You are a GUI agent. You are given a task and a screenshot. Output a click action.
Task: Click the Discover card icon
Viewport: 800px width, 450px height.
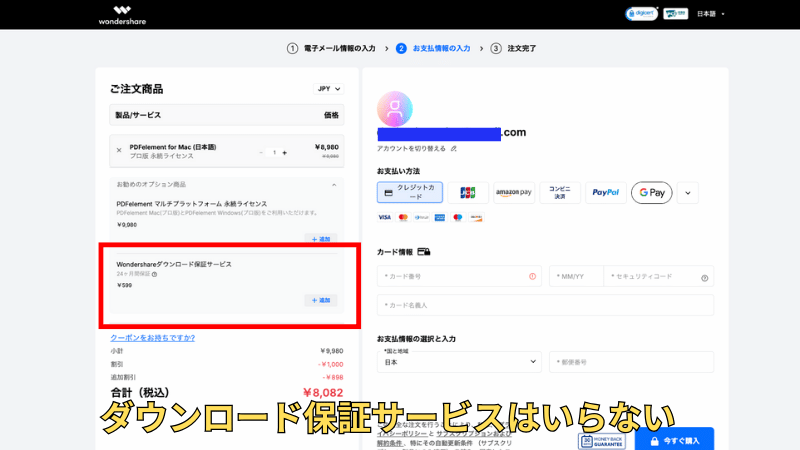(x=476, y=217)
